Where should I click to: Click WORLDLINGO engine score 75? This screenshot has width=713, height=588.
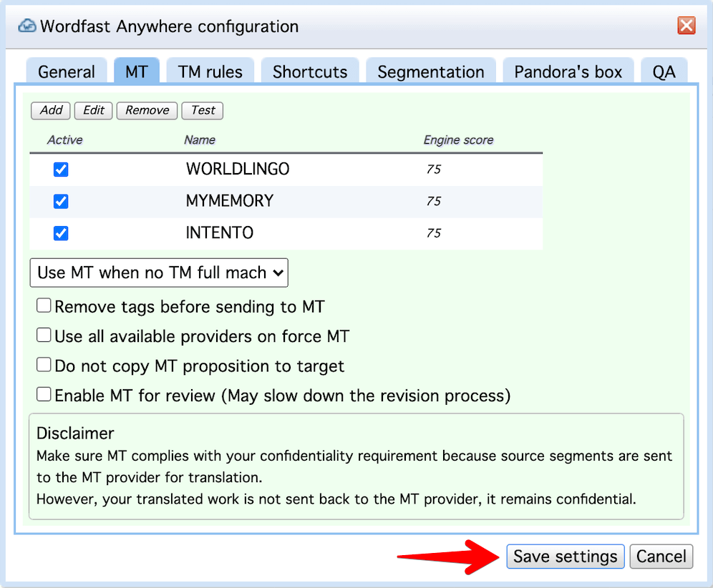click(433, 170)
